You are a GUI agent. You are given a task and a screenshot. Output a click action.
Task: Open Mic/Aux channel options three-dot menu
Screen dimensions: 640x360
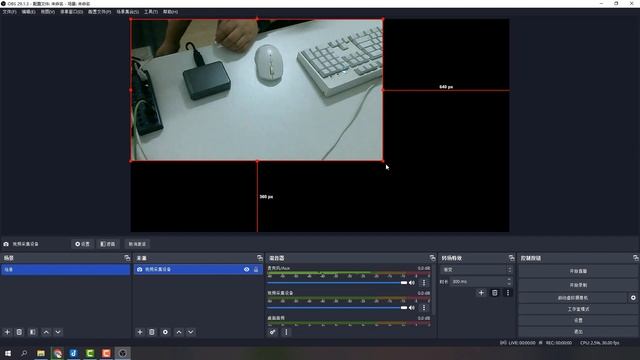[x=424, y=282]
